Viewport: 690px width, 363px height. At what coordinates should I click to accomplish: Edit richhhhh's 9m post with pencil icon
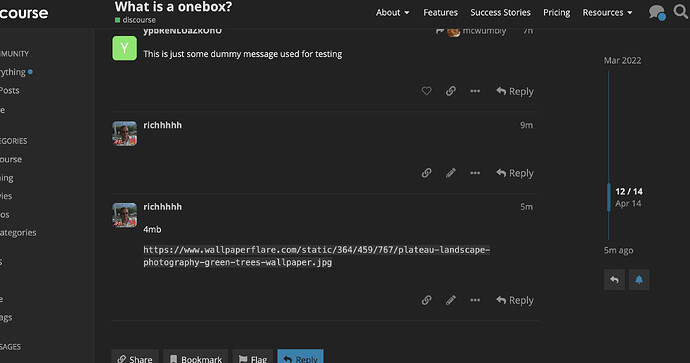(451, 173)
